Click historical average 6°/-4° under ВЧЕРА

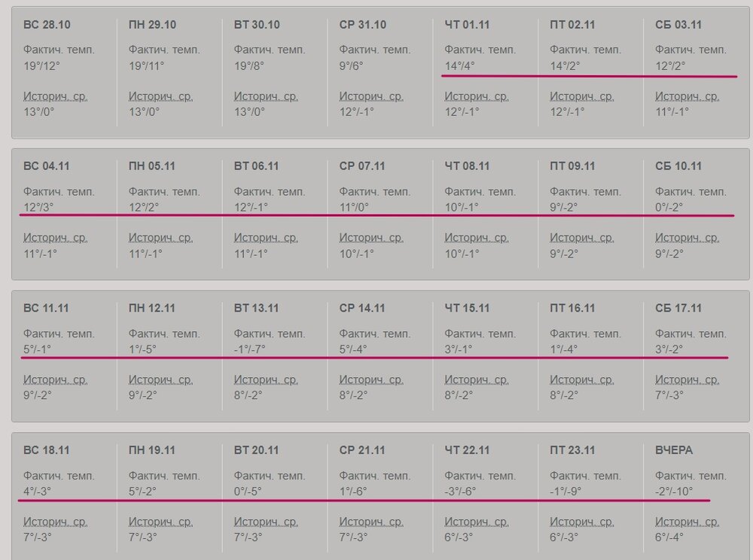click(669, 537)
